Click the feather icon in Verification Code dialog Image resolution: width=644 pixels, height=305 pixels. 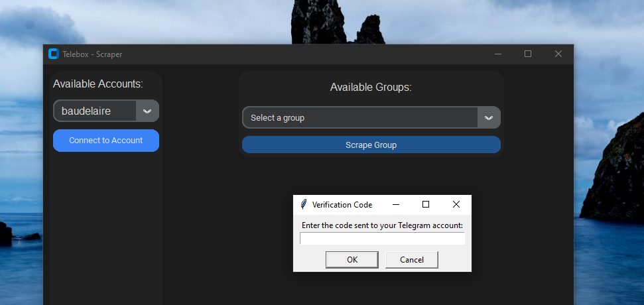click(304, 204)
